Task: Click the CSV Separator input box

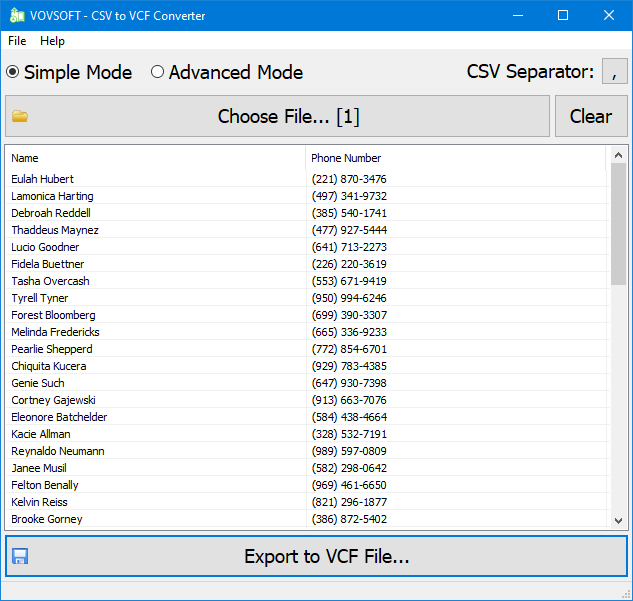Action: 614,72
